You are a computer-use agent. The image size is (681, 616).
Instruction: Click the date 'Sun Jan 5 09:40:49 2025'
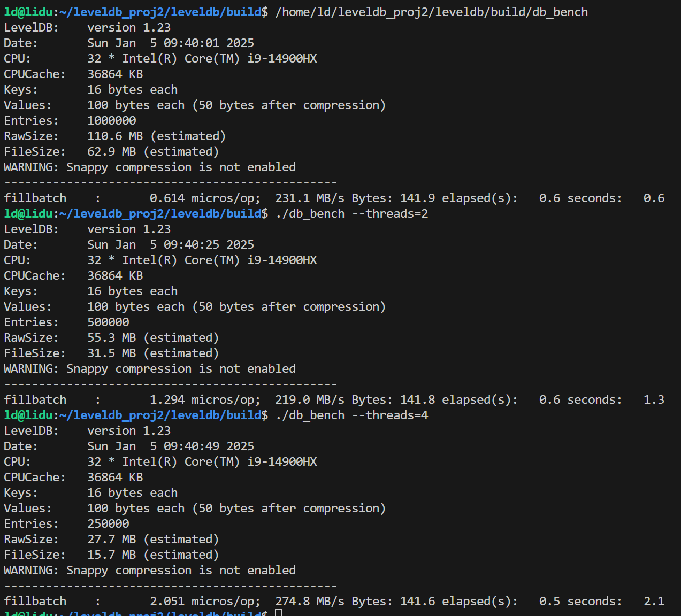[x=171, y=446]
